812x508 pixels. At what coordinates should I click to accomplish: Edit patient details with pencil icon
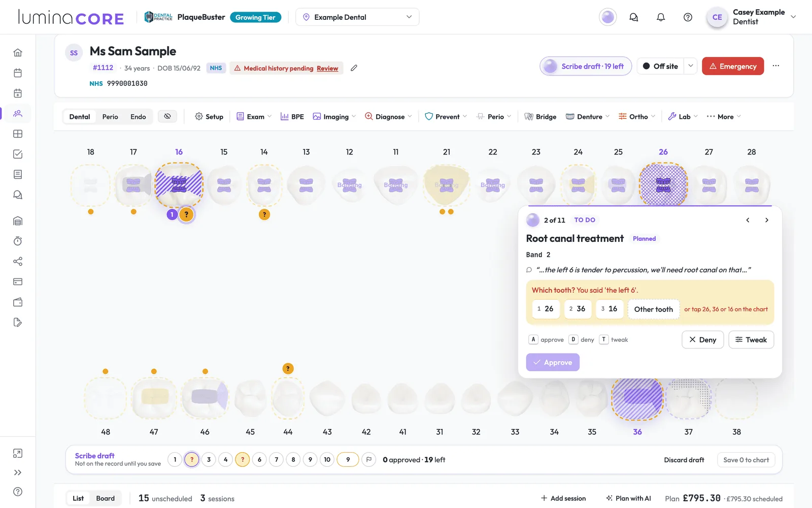point(354,68)
